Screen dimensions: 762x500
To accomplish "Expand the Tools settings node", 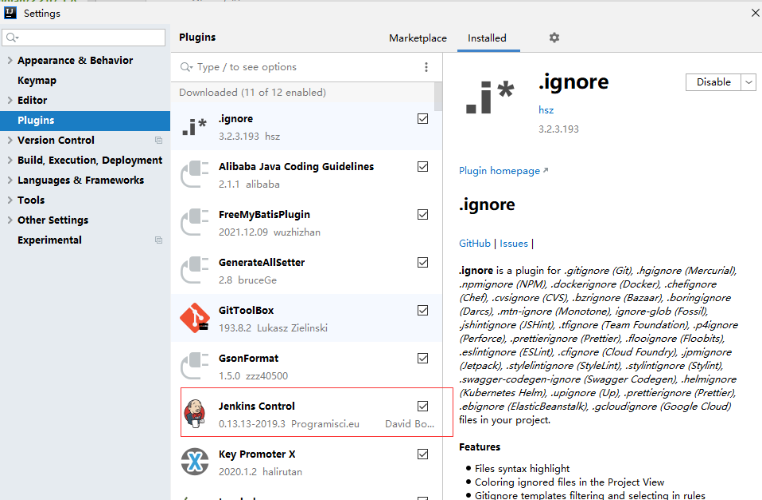I will point(10,200).
